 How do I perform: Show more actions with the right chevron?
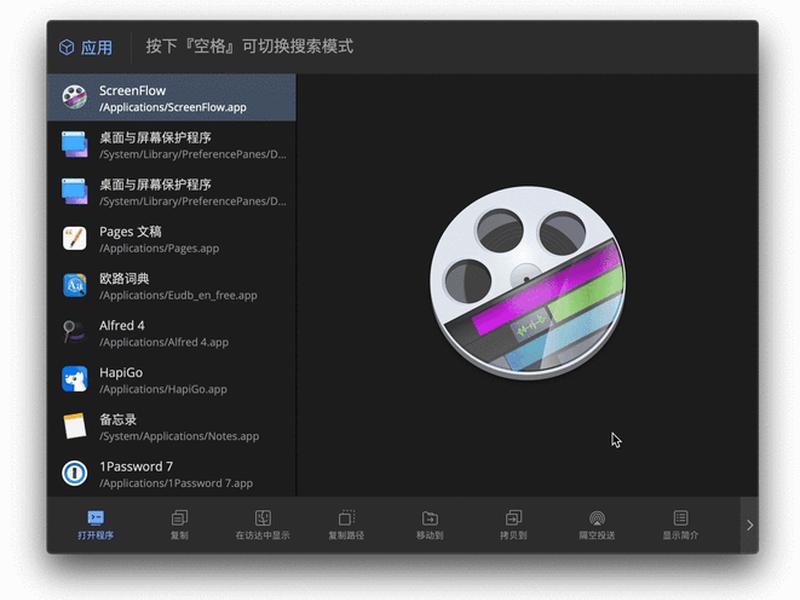click(x=749, y=525)
